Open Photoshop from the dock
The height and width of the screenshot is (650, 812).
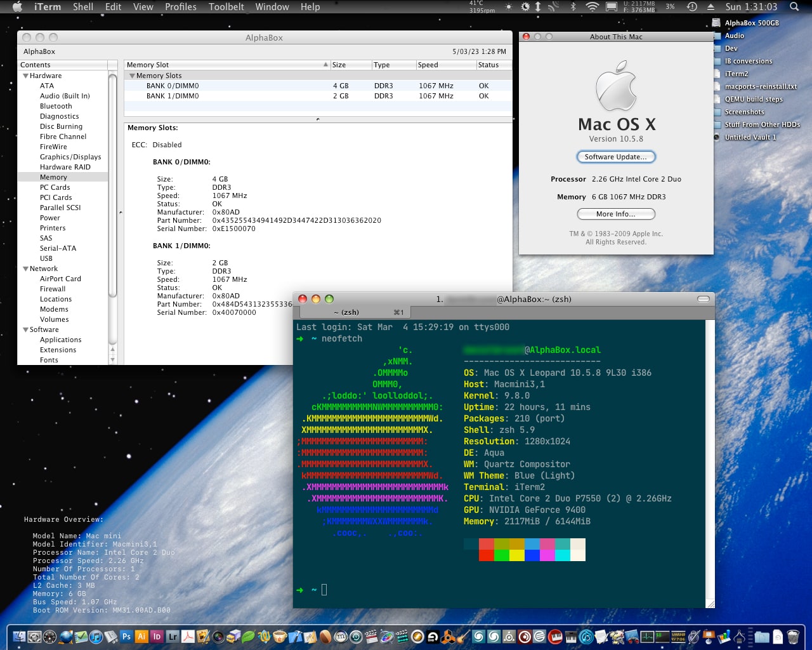[126, 636]
